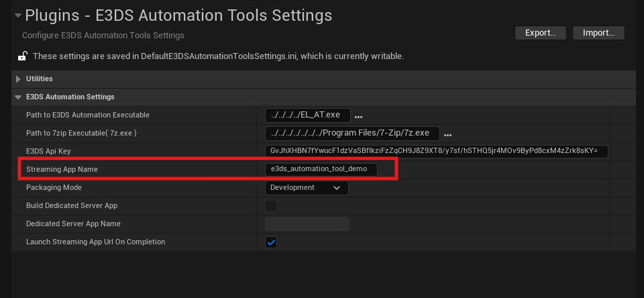Enable Build Dedicated Server App checkbox
644x298 pixels.
coord(271,206)
